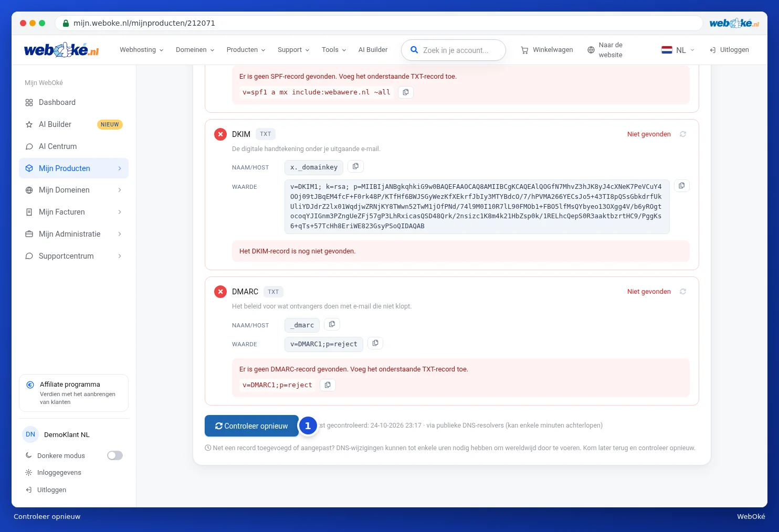Open the Winkelwagen shopping cart
This screenshot has height=532, width=779.
coord(547,50)
